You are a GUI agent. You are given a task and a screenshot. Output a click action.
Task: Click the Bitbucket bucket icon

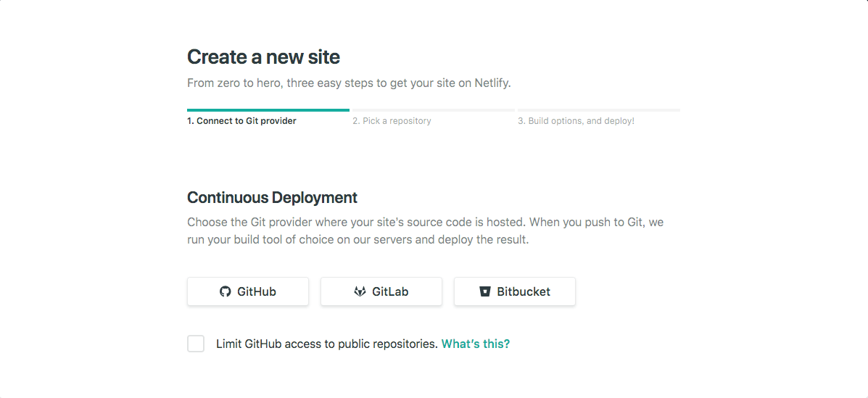click(x=485, y=291)
